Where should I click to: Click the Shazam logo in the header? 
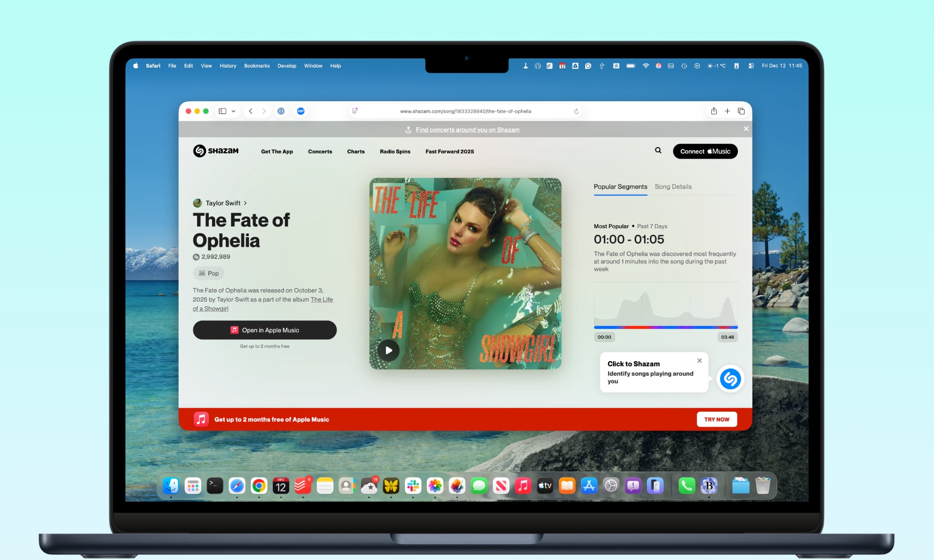point(216,150)
